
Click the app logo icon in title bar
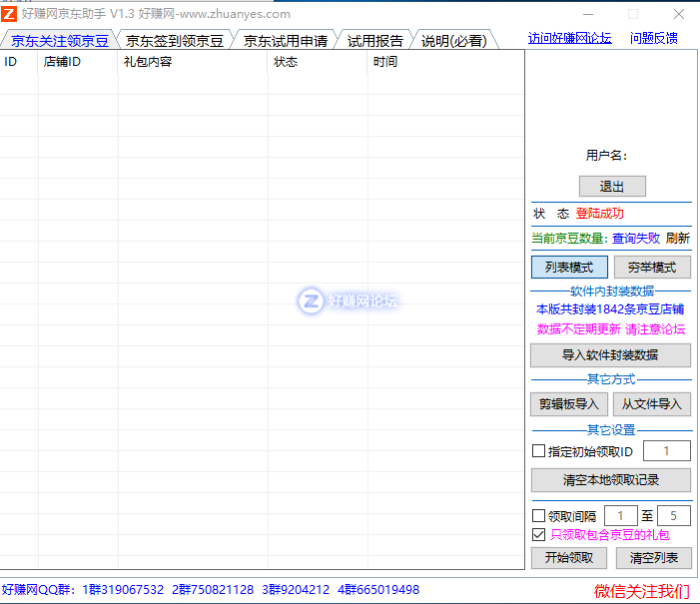coord(9,14)
